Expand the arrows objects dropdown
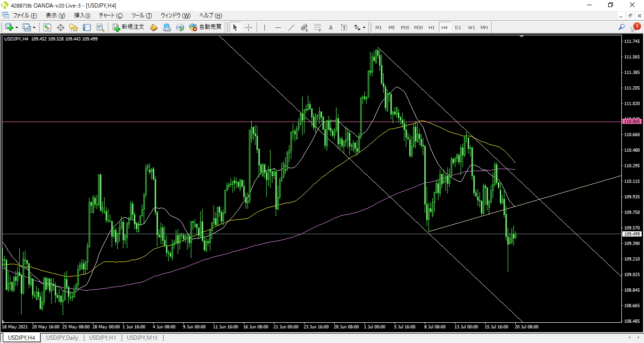 pos(364,27)
